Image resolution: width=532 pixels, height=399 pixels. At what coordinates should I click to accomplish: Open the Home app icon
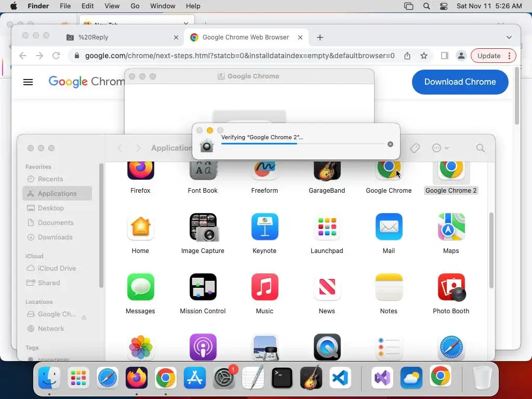[140, 227]
